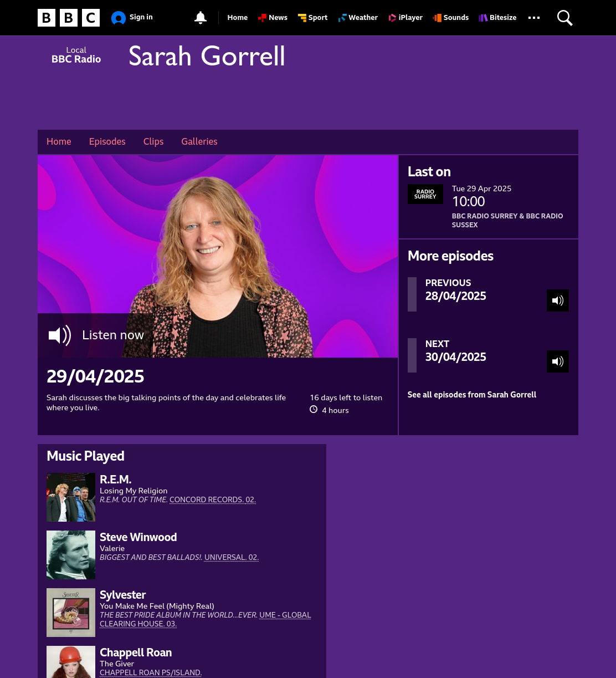Click the BBC Radio Surrey & Sussex station text
This screenshot has height=678, width=616.
coord(507,221)
